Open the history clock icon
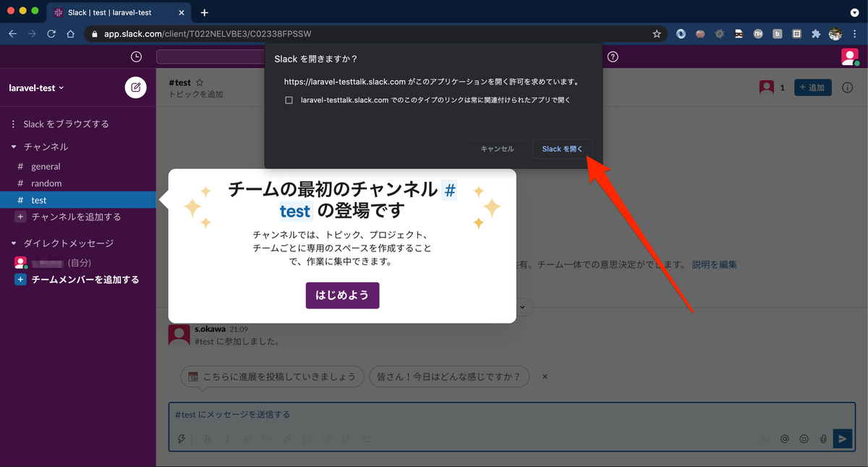The image size is (868, 467). click(x=136, y=57)
